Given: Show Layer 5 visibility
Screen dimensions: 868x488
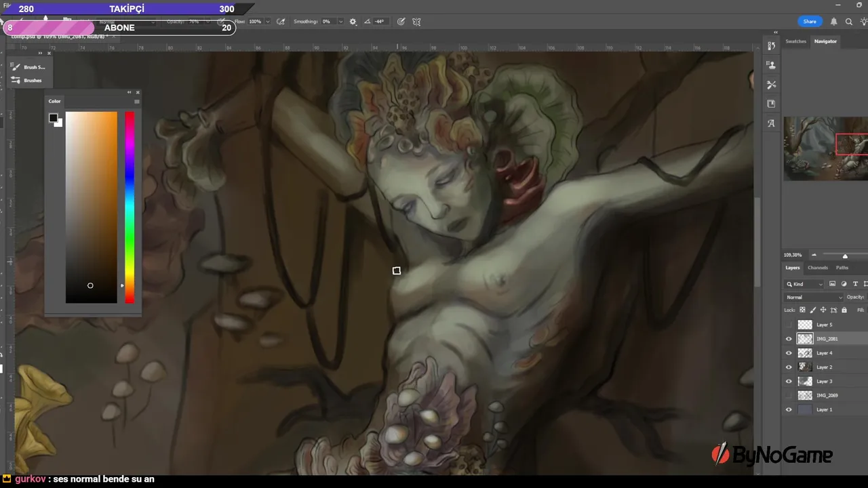Looking at the screenshot, I should point(789,325).
